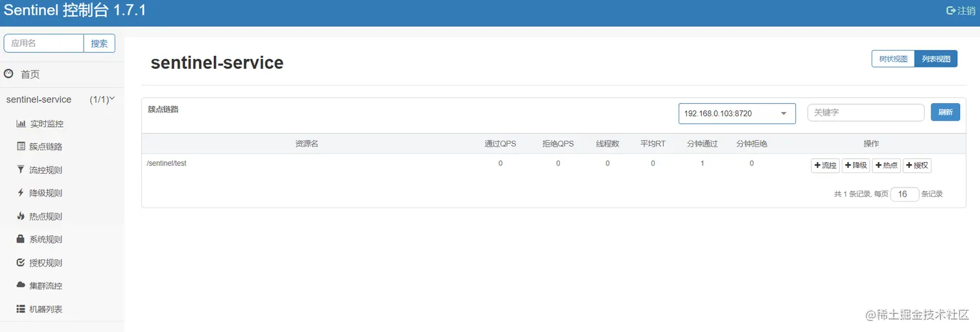Click the /sentinel/test resource name
Viewport: 980px width, 332px height.
[167, 163]
